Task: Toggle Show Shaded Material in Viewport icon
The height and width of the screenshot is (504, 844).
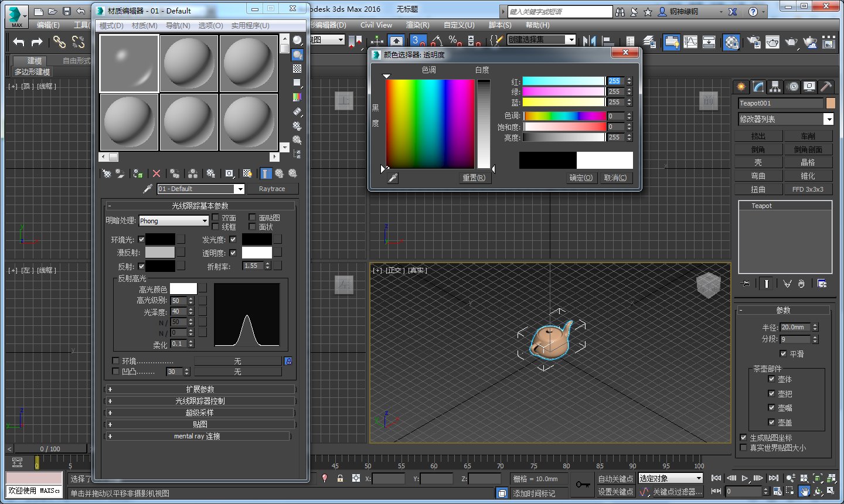Action: click(x=247, y=173)
